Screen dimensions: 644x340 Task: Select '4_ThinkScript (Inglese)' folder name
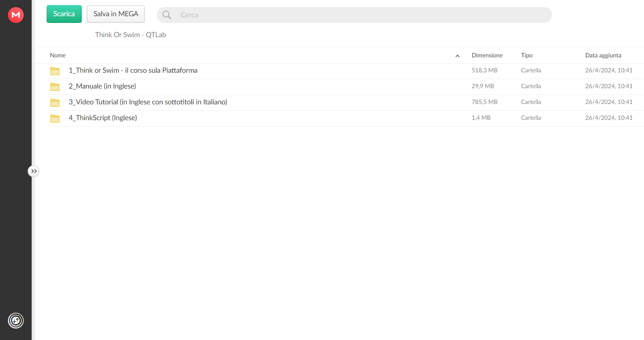pyautogui.click(x=103, y=118)
